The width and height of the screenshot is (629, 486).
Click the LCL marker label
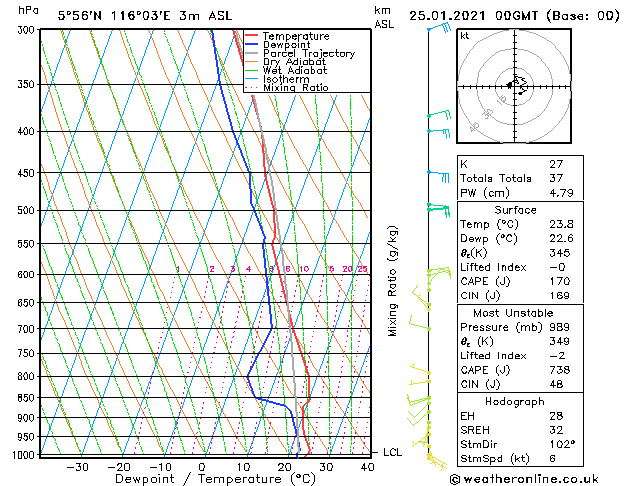click(392, 452)
